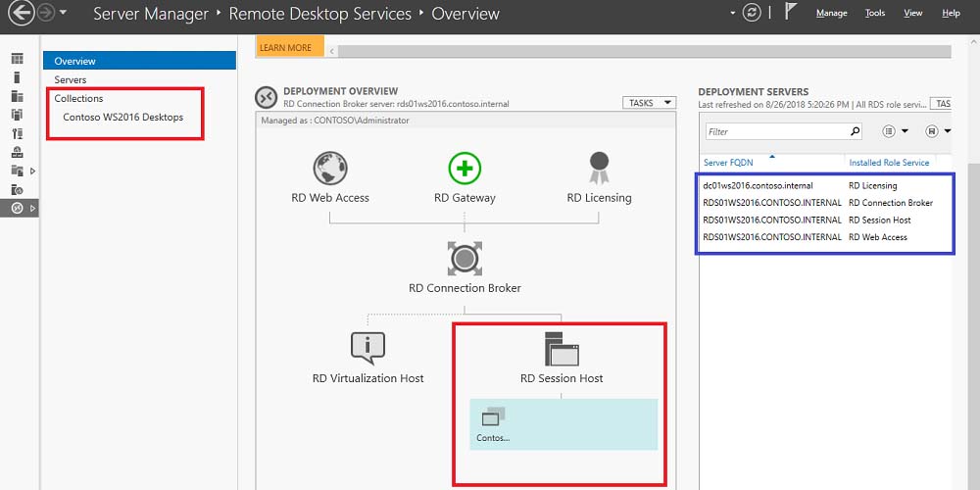Open the View menu
Screen dimensions: 980x490
click(x=913, y=13)
